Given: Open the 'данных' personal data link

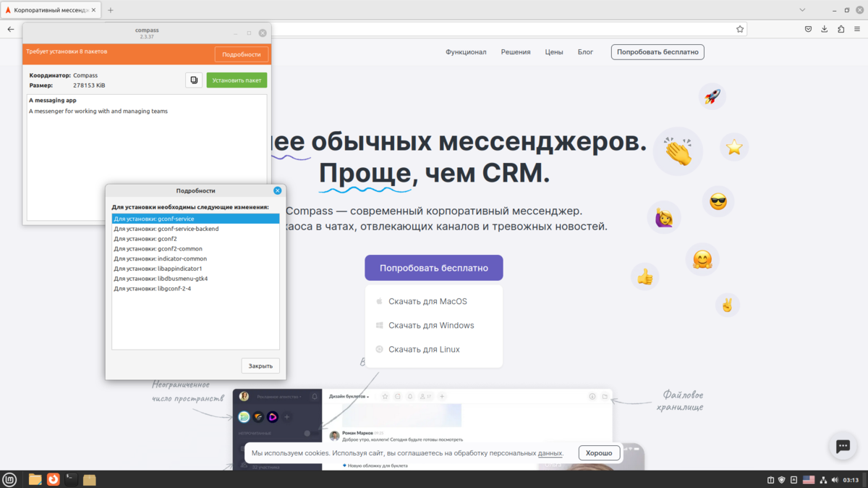Looking at the screenshot, I should coord(550,453).
